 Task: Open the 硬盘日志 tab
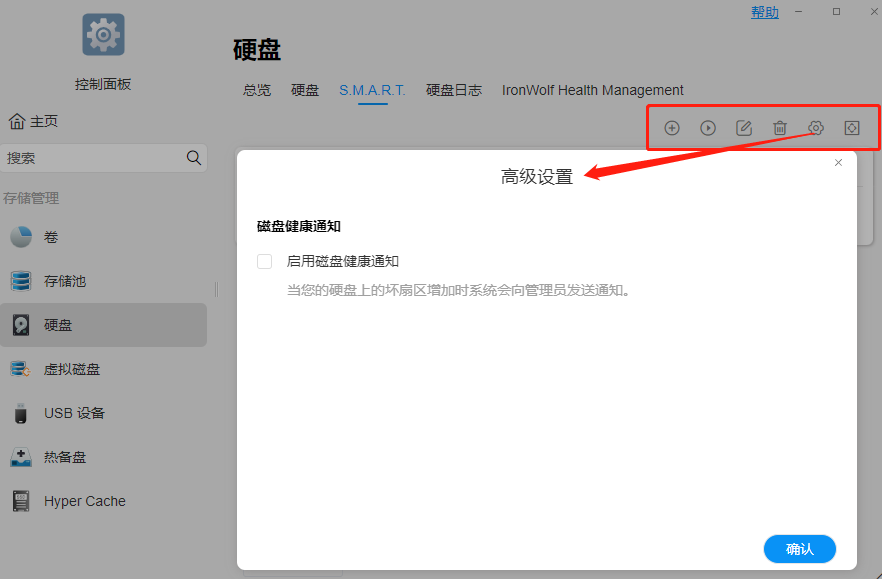click(x=454, y=90)
